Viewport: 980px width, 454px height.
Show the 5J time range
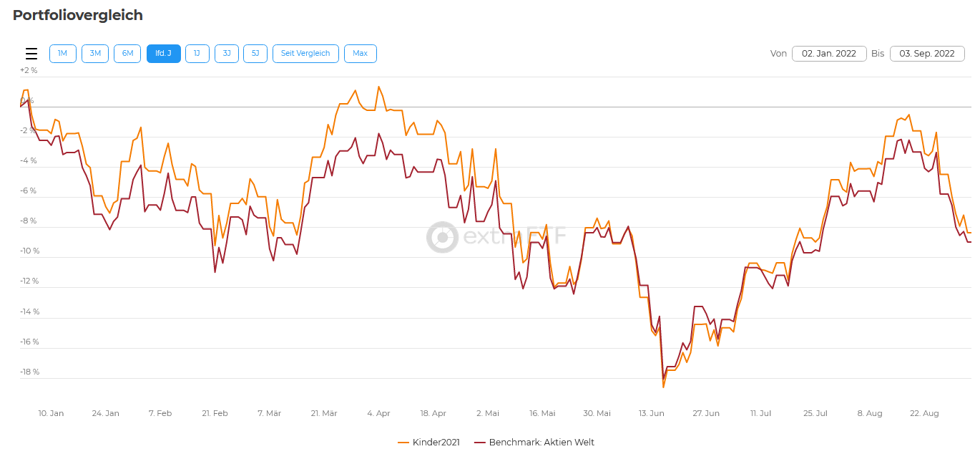point(255,54)
